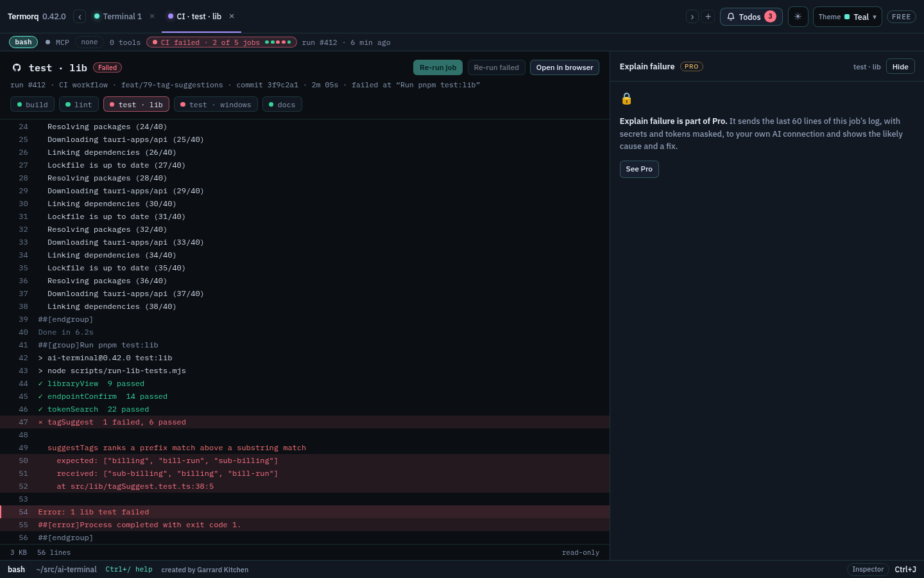The height and width of the screenshot is (578, 924).
Task: Toggle light/dark mode with the sun icon
Action: click(x=798, y=17)
